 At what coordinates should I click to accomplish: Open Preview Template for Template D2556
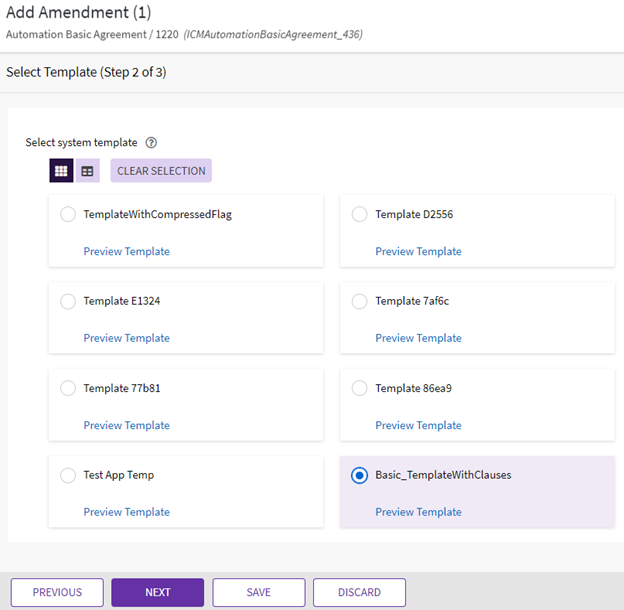(418, 251)
